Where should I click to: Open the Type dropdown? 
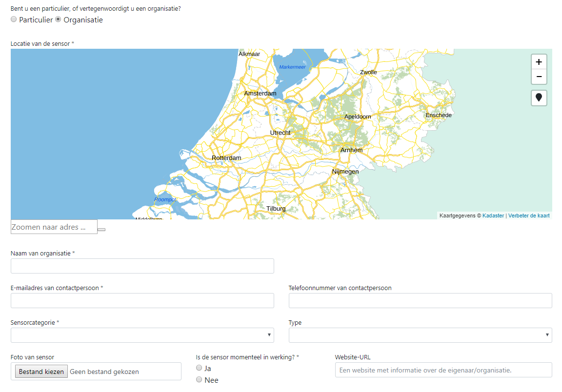(420, 335)
